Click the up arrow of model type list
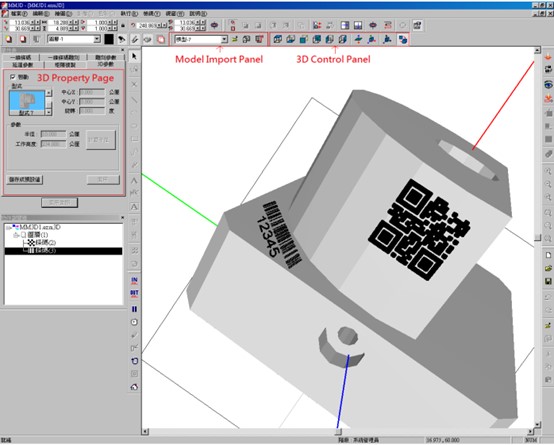The width and height of the screenshot is (554, 445). click(49, 93)
